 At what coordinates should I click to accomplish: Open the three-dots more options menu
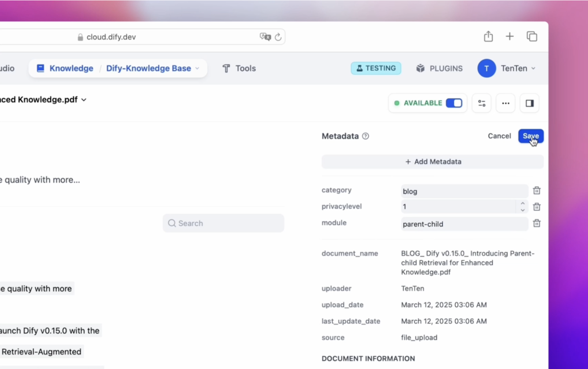[x=505, y=103]
